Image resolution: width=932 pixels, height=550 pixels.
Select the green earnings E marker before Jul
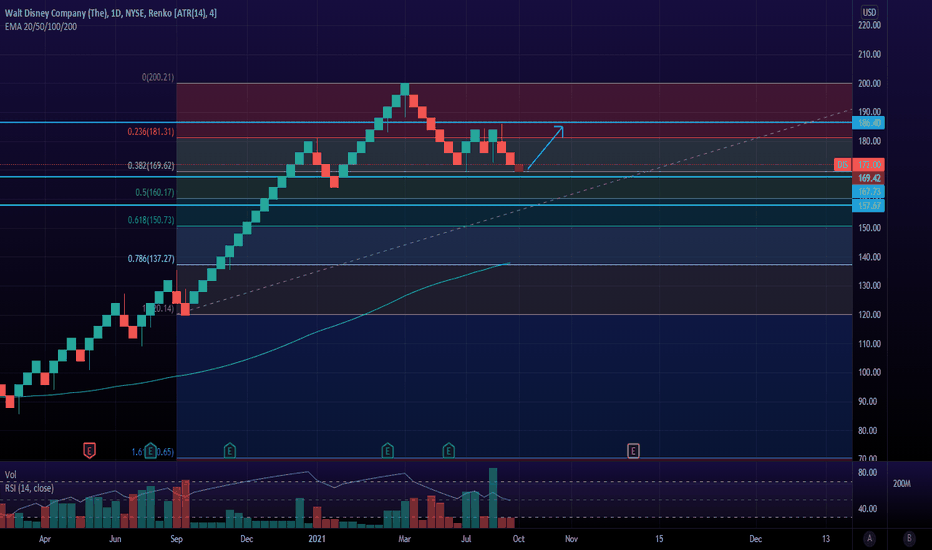tap(449, 451)
